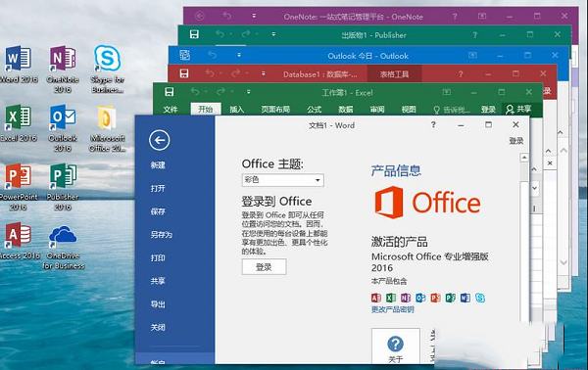Click the help question mark in the Word title bar
The width and height of the screenshot is (588, 370).
click(x=433, y=124)
